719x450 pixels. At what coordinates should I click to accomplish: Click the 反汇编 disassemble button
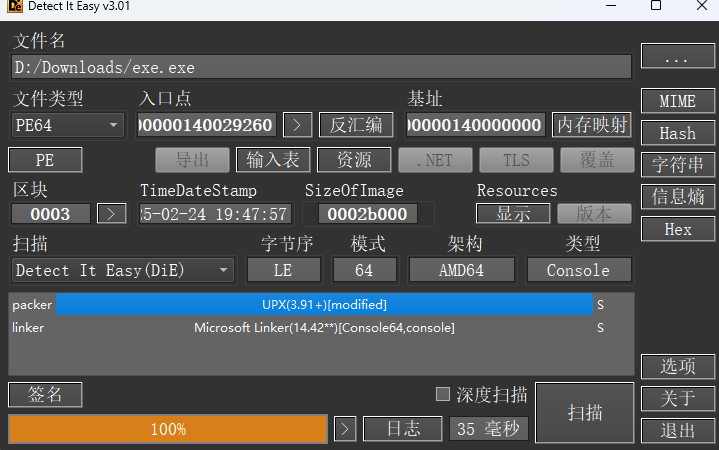tap(355, 125)
